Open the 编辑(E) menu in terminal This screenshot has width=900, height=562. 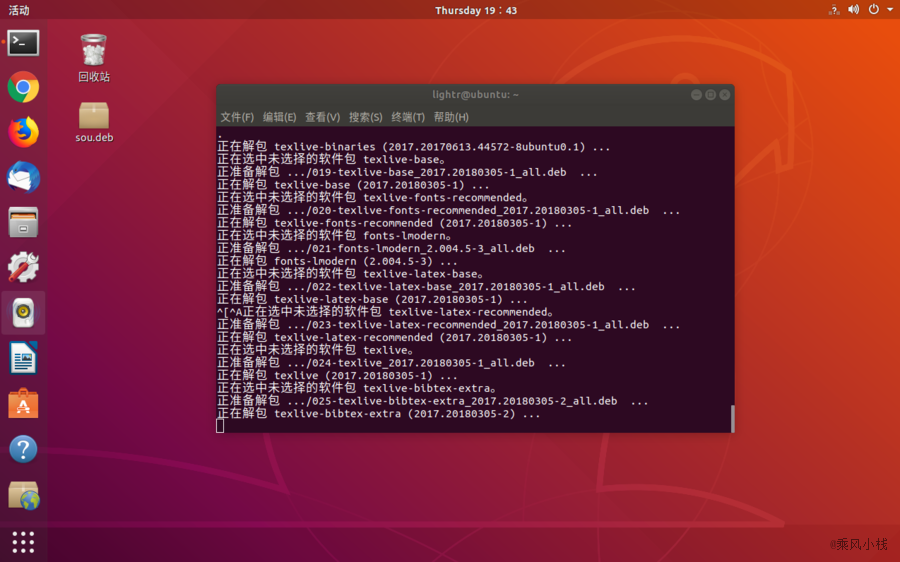coord(280,117)
